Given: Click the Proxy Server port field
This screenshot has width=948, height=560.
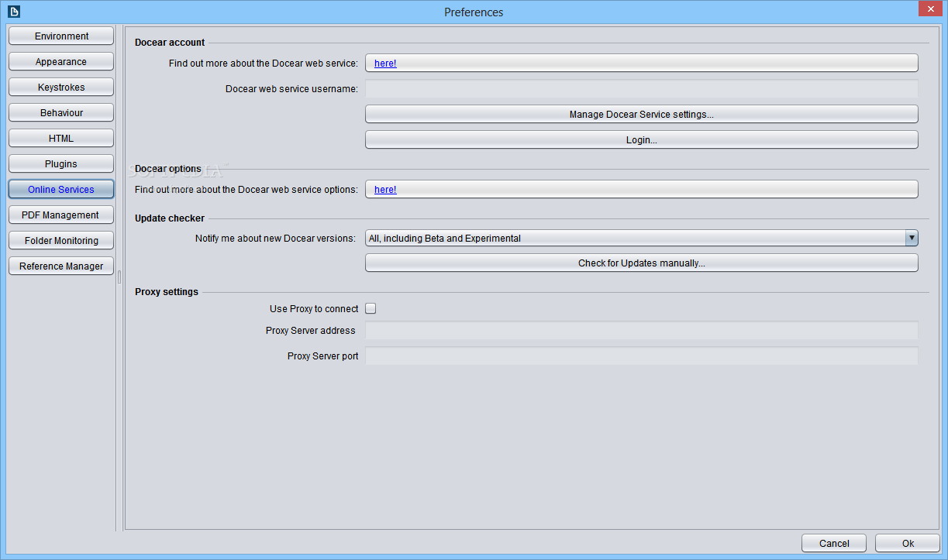Looking at the screenshot, I should click(x=642, y=356).
